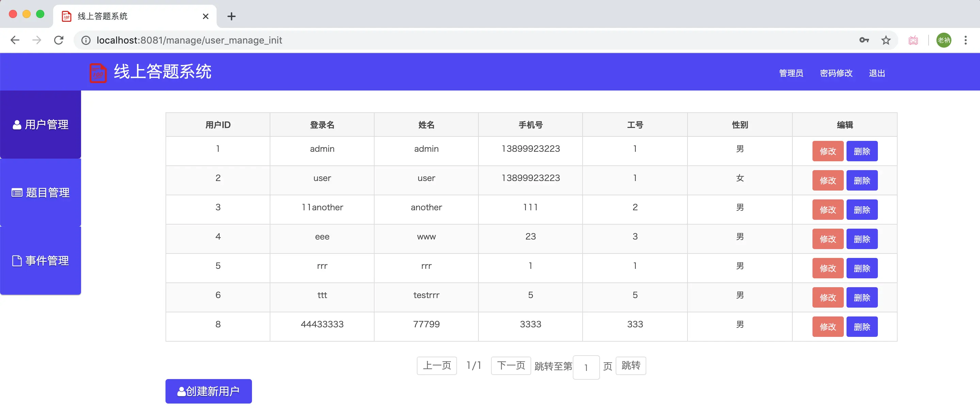Viewport: 980px width, 409px height.
Task: Click the 跳转 jump button
Action: 630,365
